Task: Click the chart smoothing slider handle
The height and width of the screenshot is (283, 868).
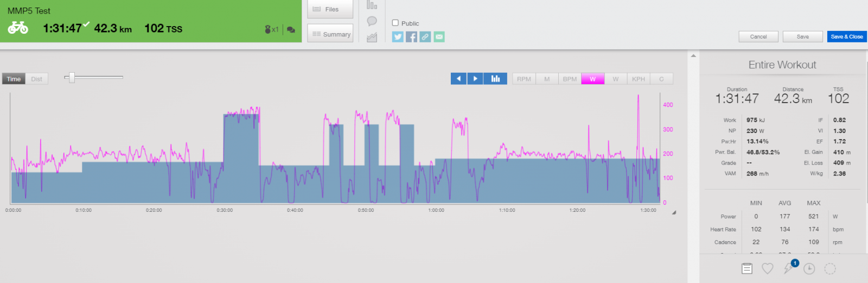Action: (x=71, y=77)
